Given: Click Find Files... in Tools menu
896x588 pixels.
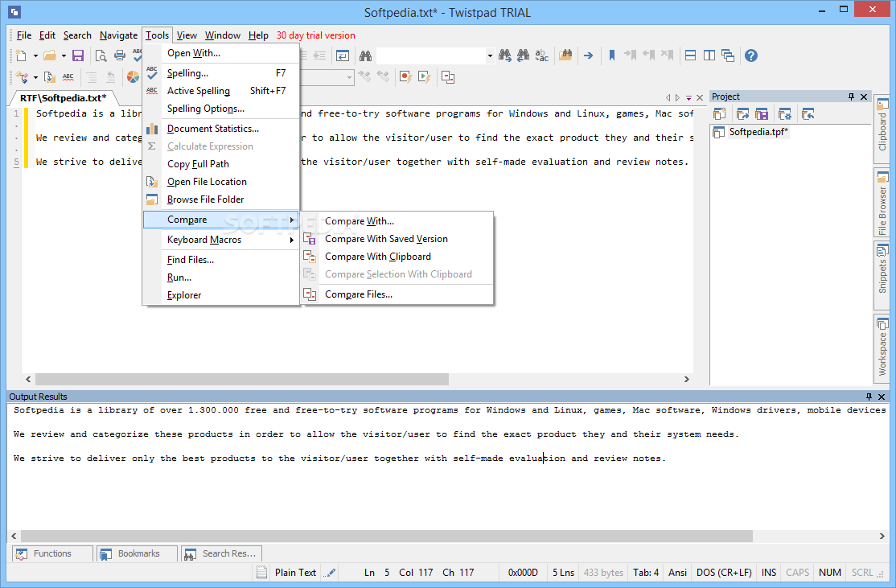Looking at the screenshot, I should pyautogui.click(x=221, y=260).
